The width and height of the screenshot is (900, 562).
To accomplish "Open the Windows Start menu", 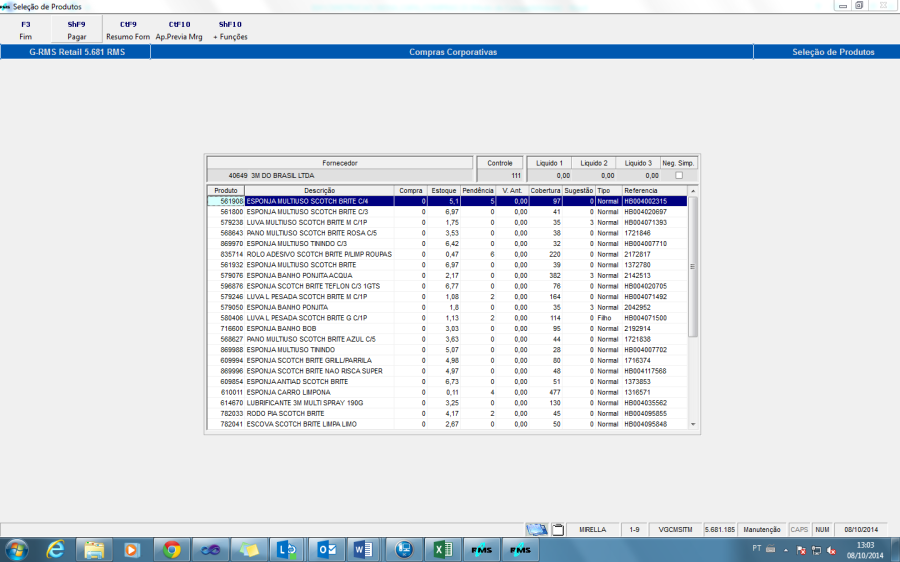I will pos(16,550).
